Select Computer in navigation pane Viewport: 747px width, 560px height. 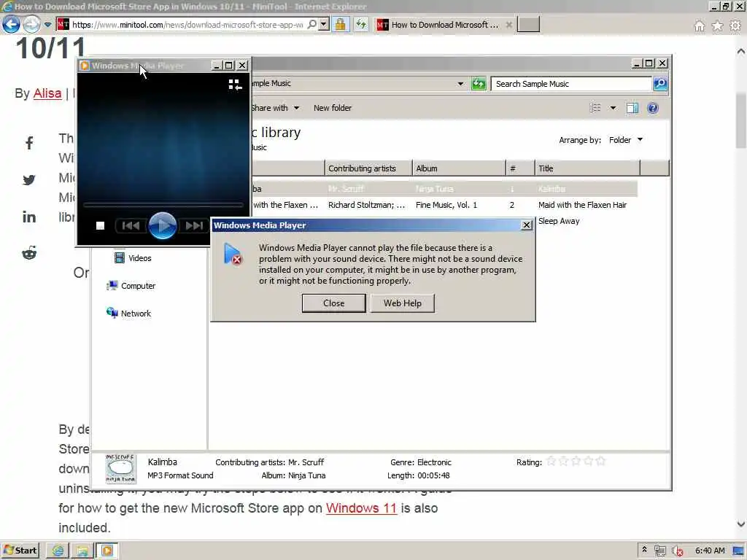[x=131, y=286]
